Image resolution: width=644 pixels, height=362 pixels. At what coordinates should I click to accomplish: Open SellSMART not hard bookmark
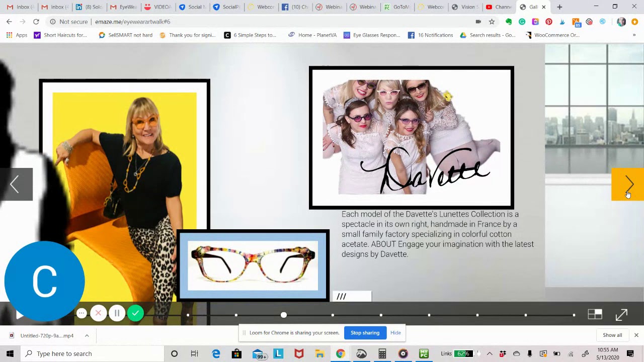click(x=125, y=35)
